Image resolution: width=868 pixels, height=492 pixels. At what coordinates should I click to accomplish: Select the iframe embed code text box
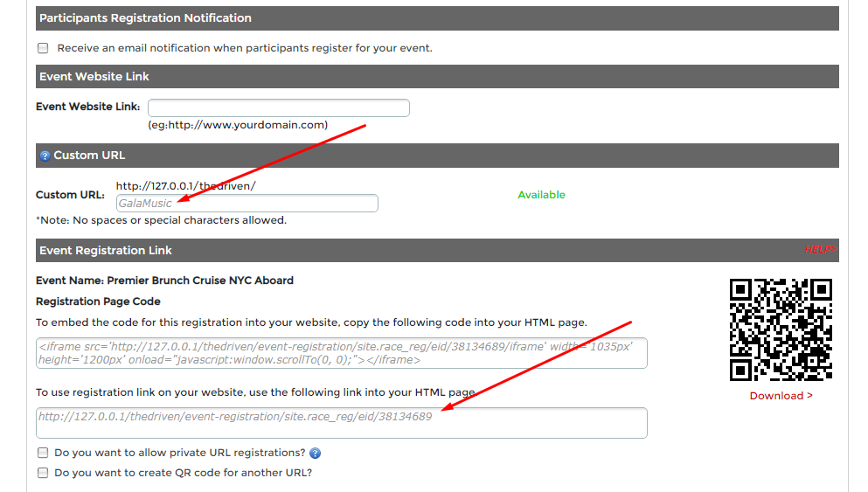[341, 353]
